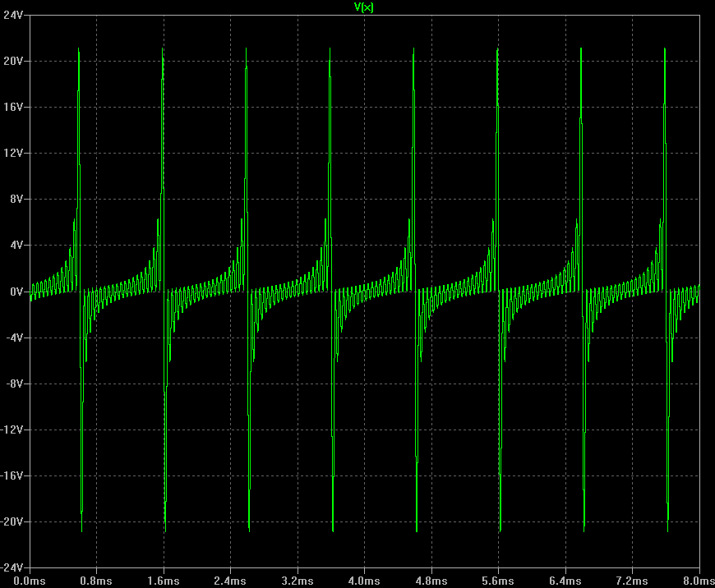Click the 16V vertical axis label

[13, 107]
